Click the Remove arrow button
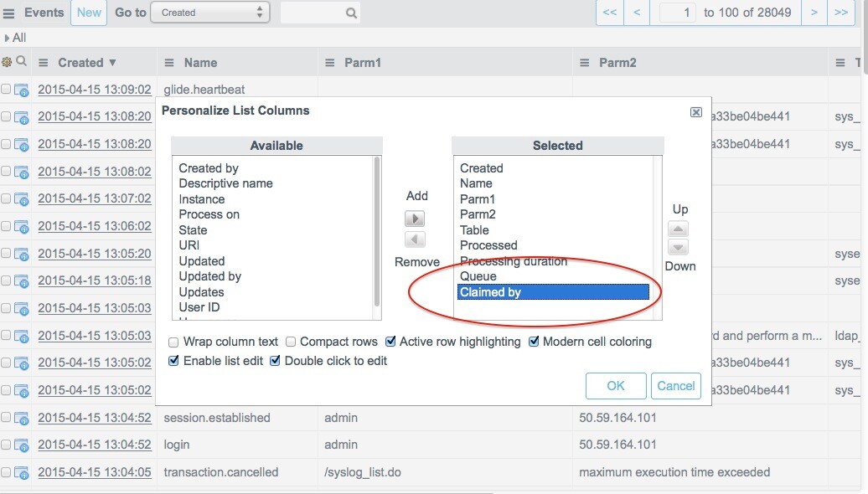This screenshot has height=494, width=868. click(415, 240)
